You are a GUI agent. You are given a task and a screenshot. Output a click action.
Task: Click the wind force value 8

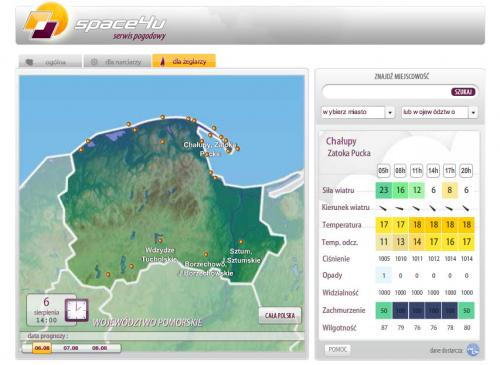point(450,190)
